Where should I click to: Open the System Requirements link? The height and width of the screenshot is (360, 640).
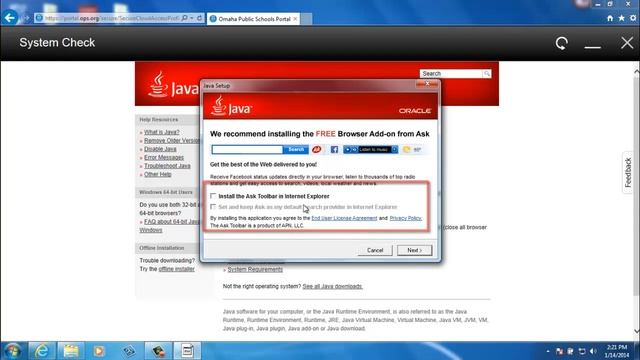(x=255, y=269)
